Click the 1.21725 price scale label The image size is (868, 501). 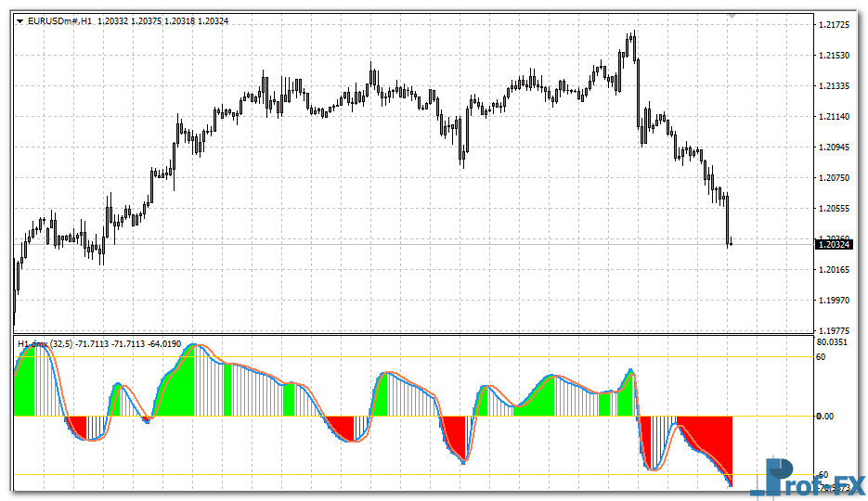coord(834,24)
